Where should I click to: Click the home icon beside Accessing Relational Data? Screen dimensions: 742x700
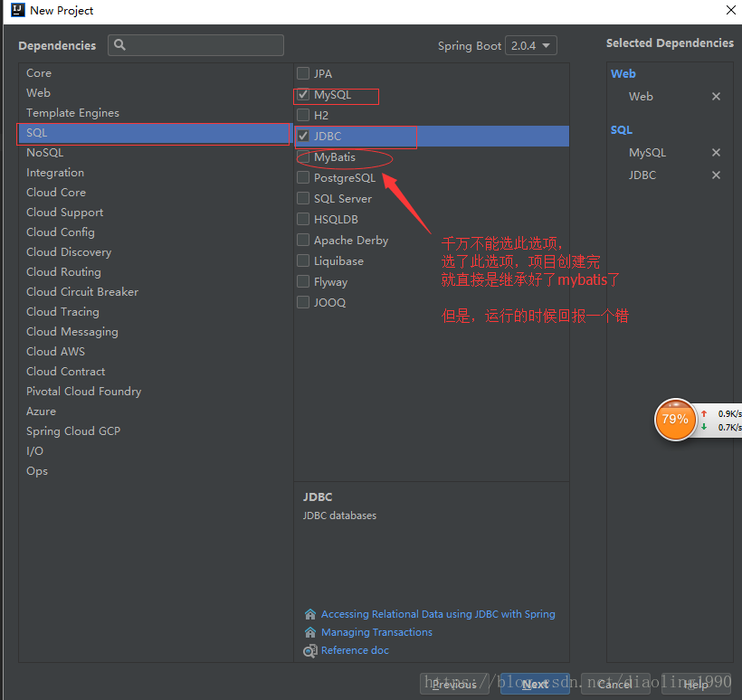click(x=310, y=614)
